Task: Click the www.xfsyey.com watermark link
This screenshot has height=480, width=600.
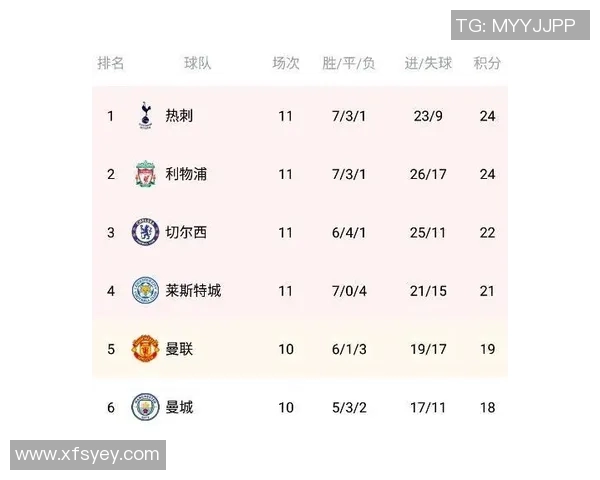Action: [88, 455]
